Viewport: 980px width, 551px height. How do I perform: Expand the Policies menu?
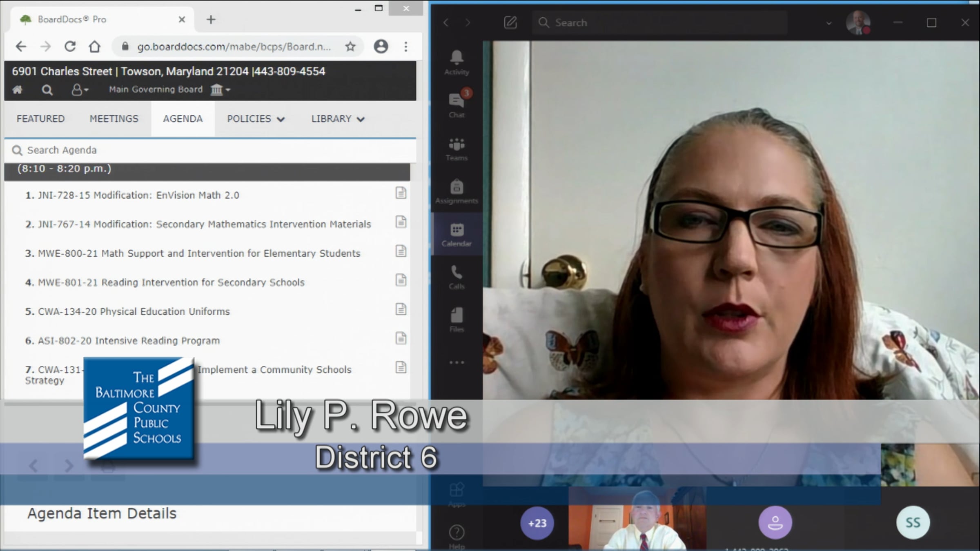tap(256, 119)
